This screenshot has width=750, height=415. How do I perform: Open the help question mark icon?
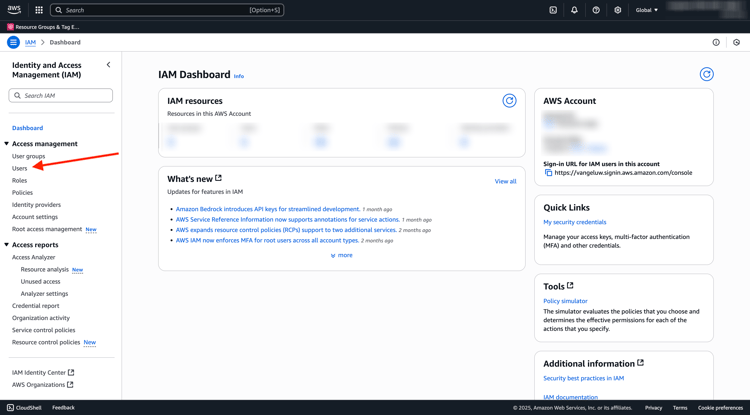coord(596,10)
